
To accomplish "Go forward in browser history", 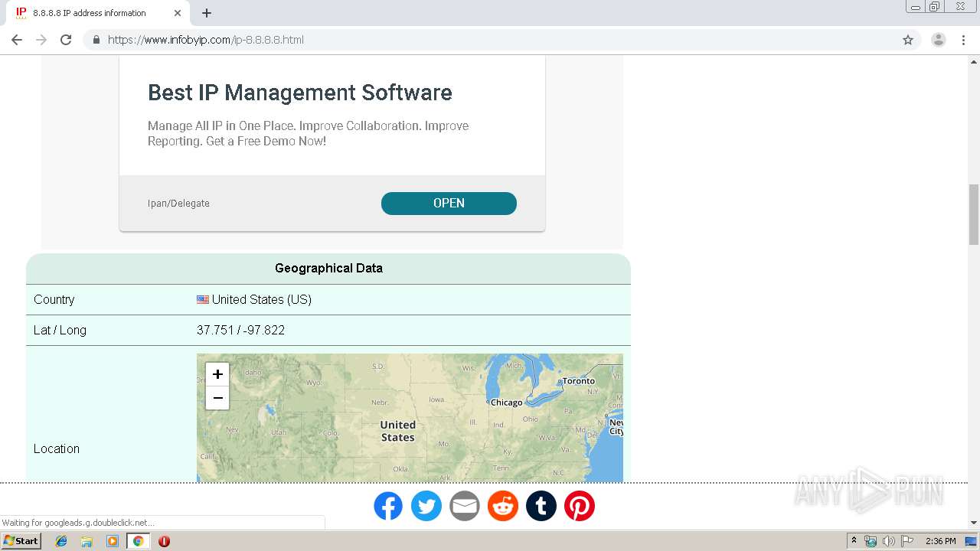I will (41, 40).
